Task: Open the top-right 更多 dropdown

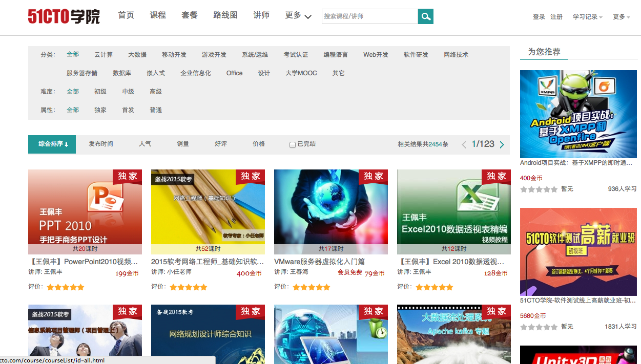Action: pyautogui.click(x=621, y=17)
